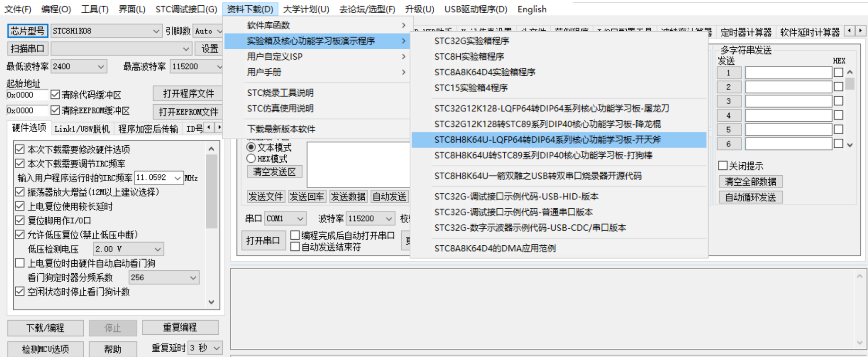Open the STC调试接口(G) menu

click(x=186, y=9)
